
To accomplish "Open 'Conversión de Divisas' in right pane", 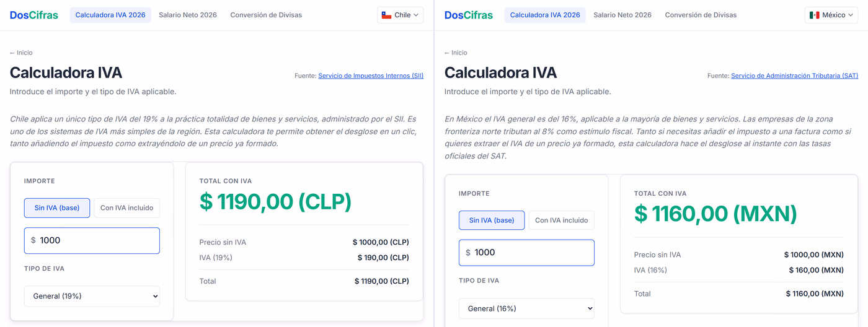I will 701,15.
